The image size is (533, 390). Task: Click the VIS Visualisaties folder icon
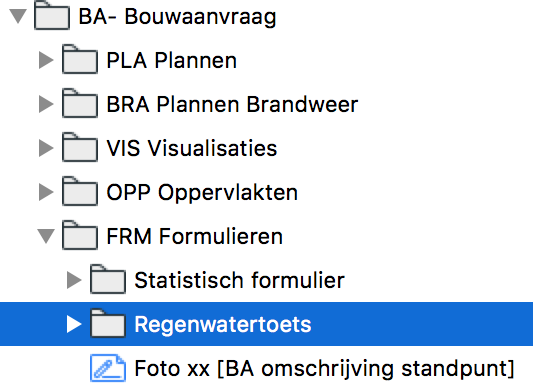[x=80, y=147]
